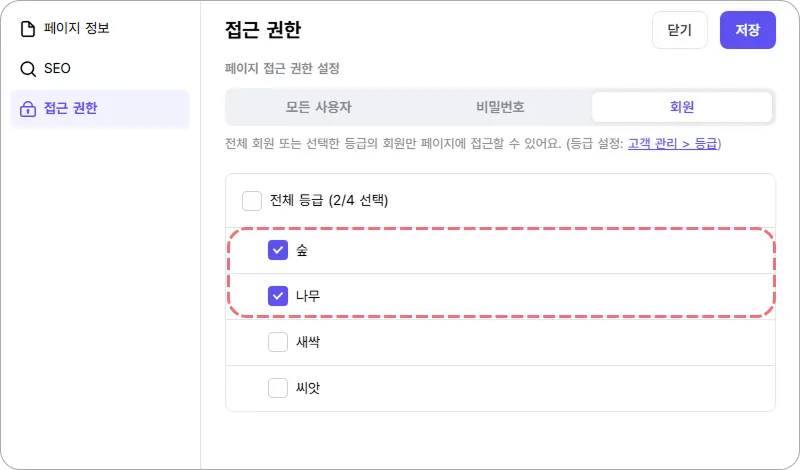Click the page document icon in the sidebar
This screenshot has width=800, height=470.
(28, 29)
